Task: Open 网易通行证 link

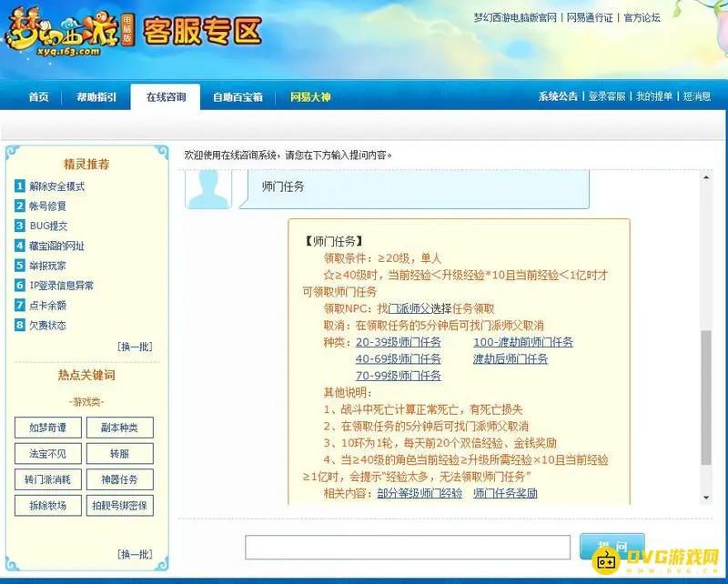Action: (x=590, y=17)
